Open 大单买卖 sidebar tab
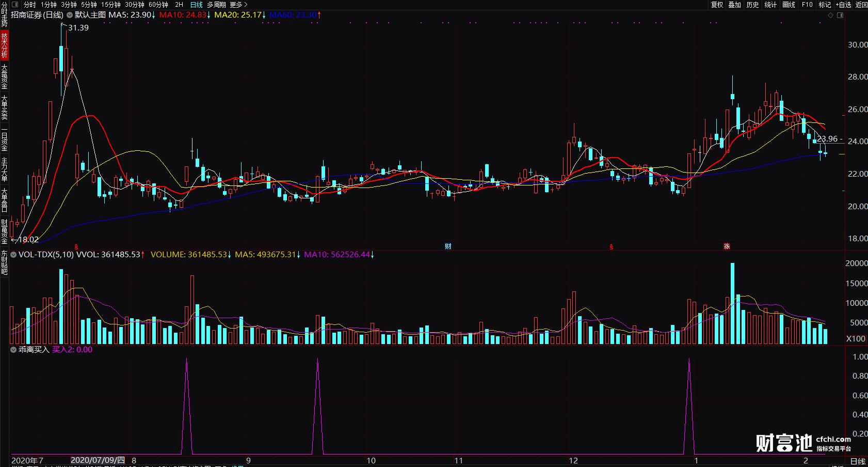Viewport: 868px width, 467px height. coord(4,107)
